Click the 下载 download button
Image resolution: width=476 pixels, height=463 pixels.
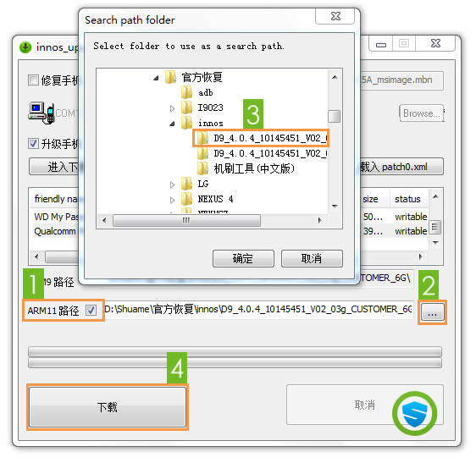click(108, 406)
